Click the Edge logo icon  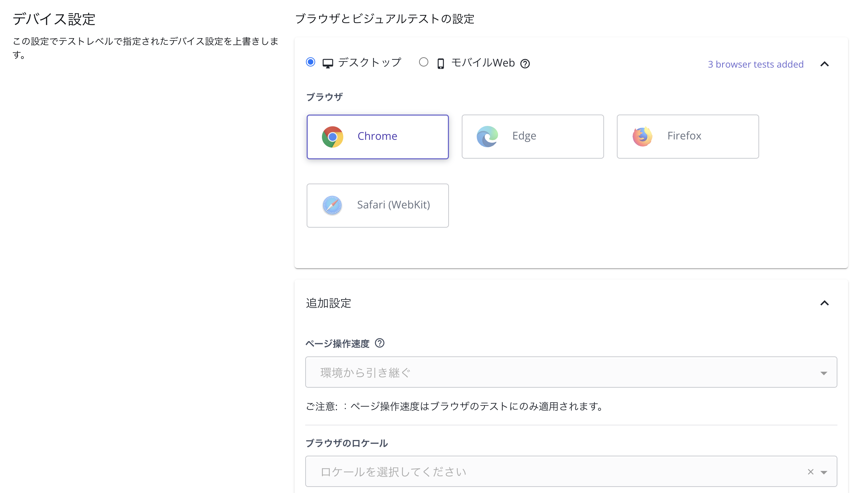click(x=487, y=137)
